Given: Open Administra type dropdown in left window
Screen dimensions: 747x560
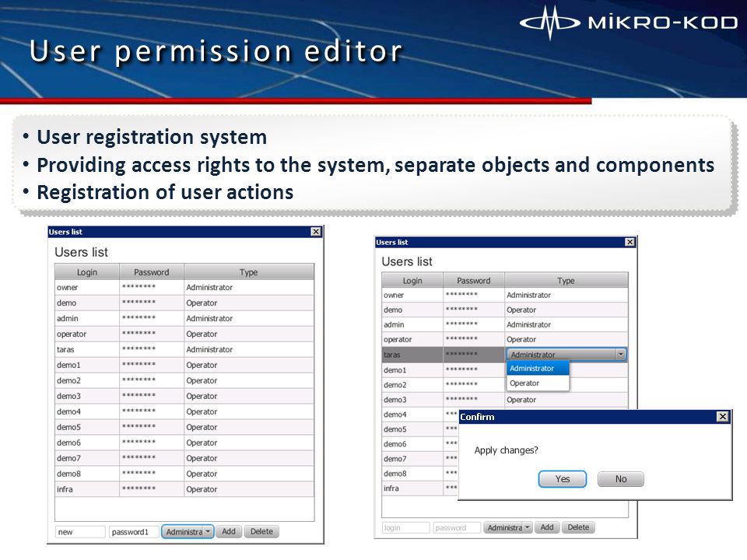Looking at the screenshot, I should (188, 532).
